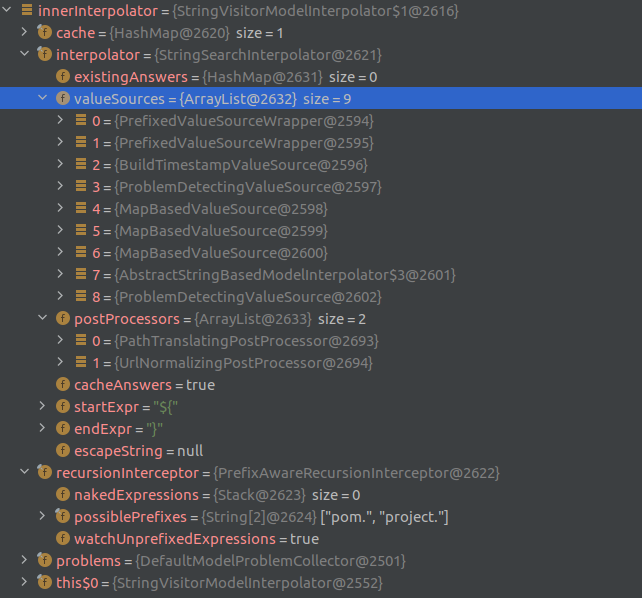
Task: Click list element icon for PathTranslatingPostProcessor
Action: click(81, 340)
